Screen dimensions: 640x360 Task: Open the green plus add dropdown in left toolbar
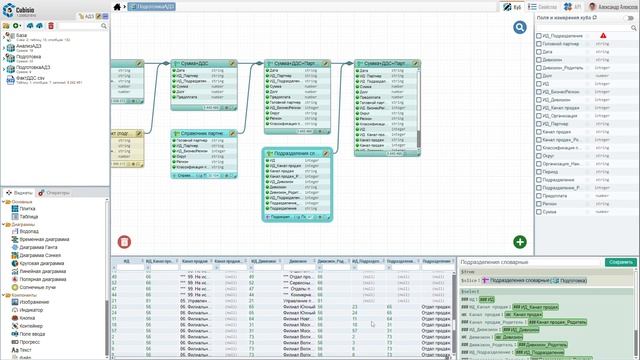coord(17,26)
